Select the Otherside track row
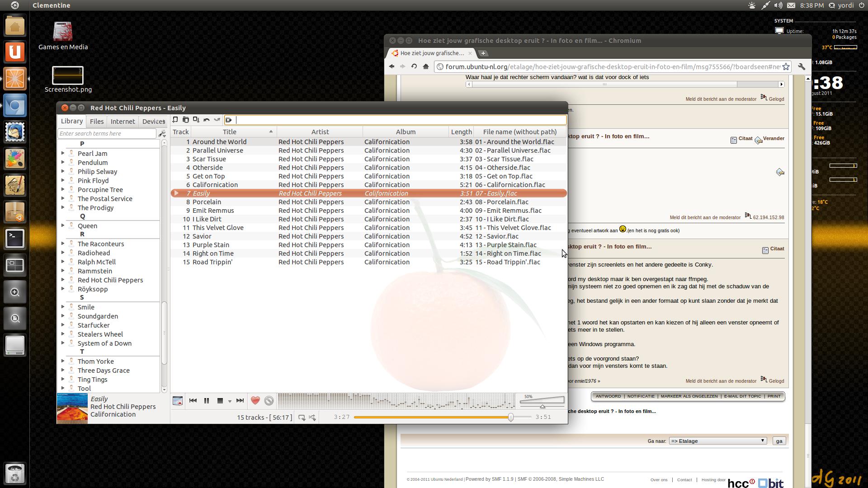The image size is (868, 488). pyautogui.click(x=368, y=168)
